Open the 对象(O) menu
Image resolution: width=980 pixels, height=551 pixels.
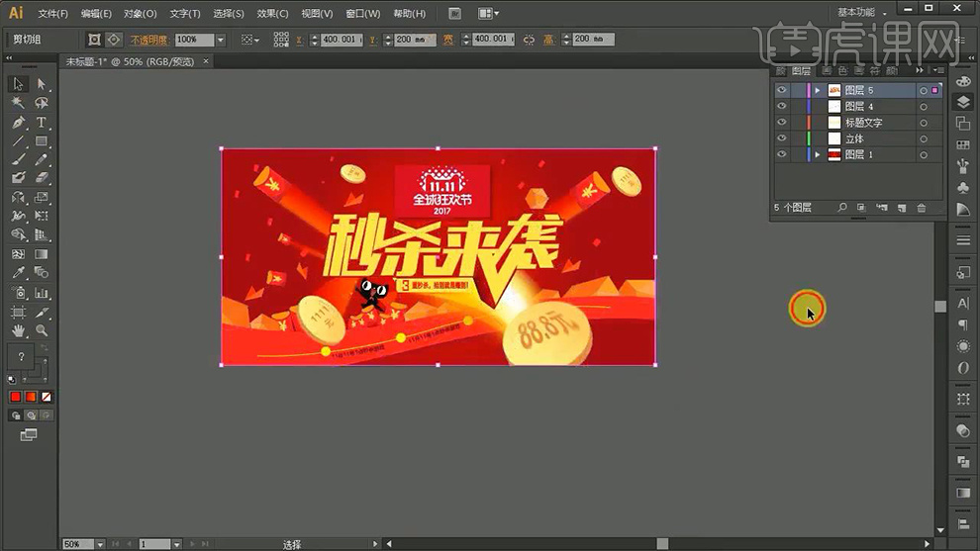coord(140,13)
